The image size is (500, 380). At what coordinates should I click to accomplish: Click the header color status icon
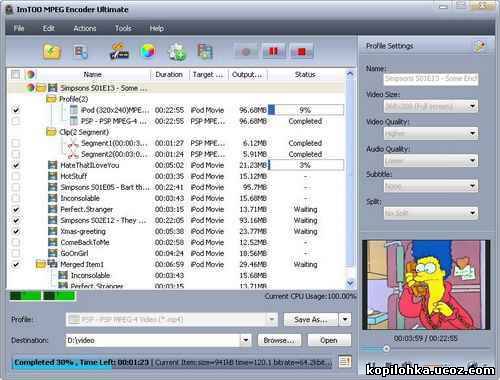(x=30, y=74)
